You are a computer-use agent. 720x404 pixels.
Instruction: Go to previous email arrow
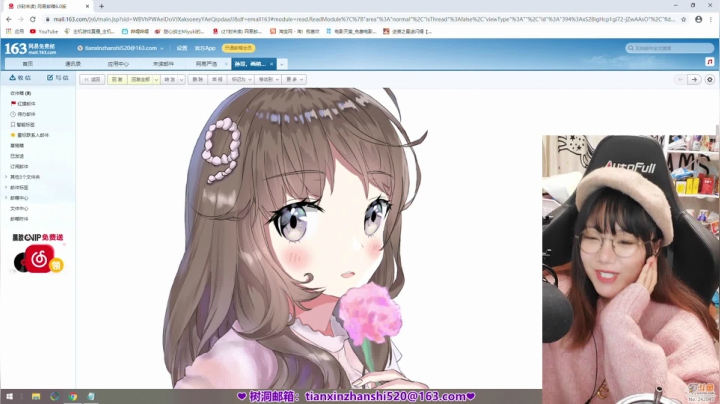coord(681,79)
